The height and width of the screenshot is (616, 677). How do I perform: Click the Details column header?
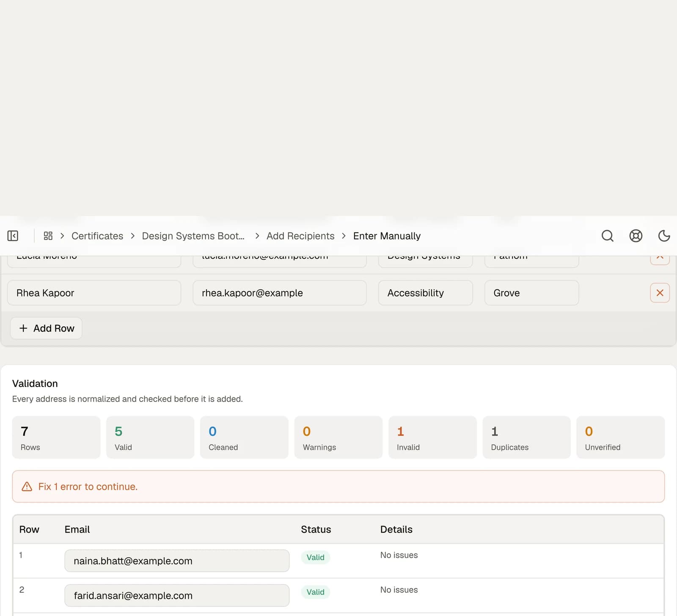(x=396, y=530)
